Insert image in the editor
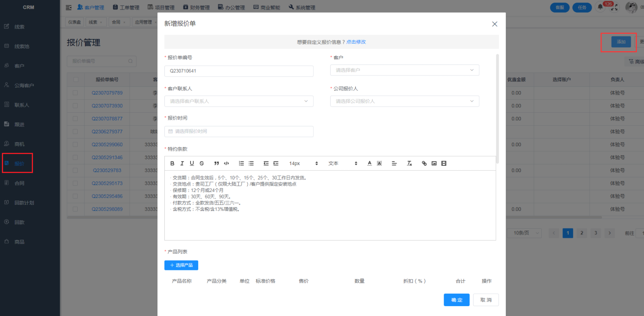Screen dimensions: 644x316 [434, 164]
